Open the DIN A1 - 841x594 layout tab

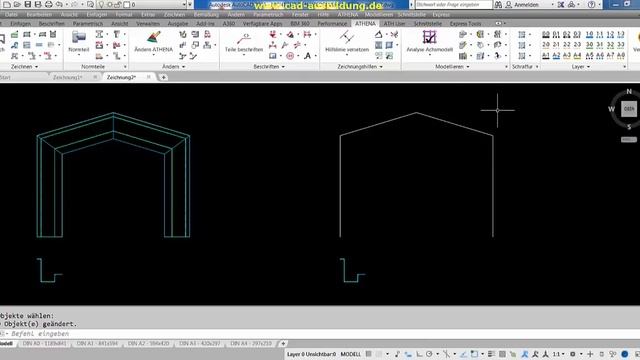pos(97,344)
